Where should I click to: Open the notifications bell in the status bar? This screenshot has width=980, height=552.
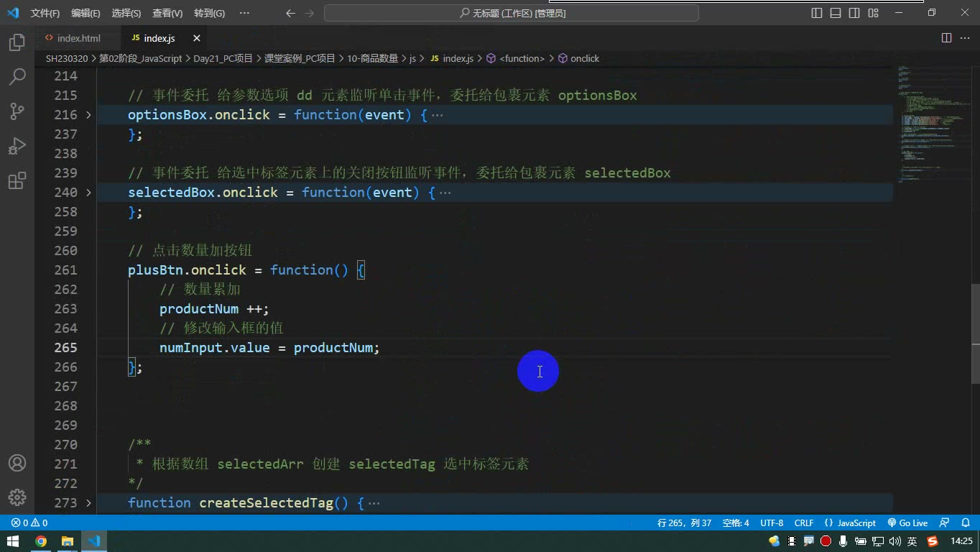(x=965, y=523)
